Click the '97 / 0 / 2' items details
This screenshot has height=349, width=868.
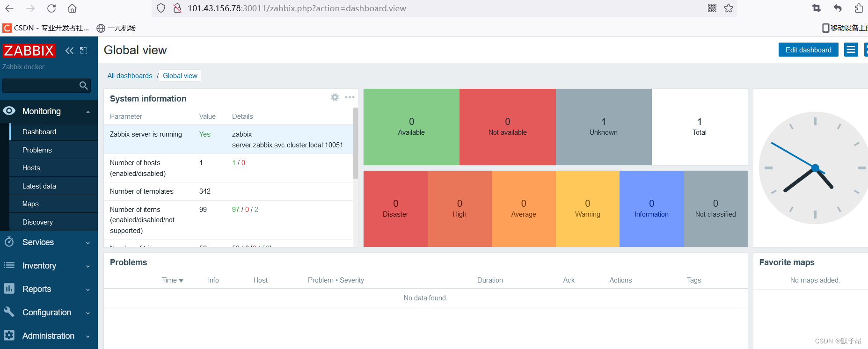245,210
